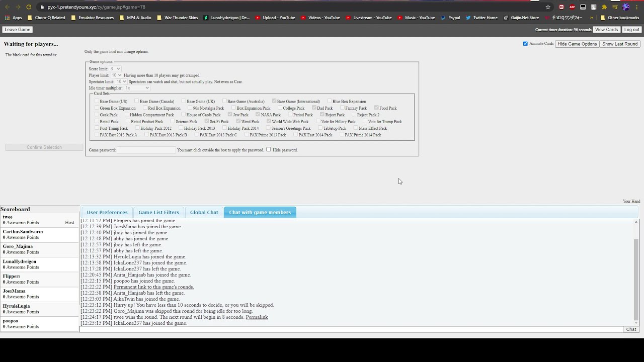Check the Hide password checkbox
Image resolution: width=644 pixels, height=362 pixels.
tap(268, 149)
